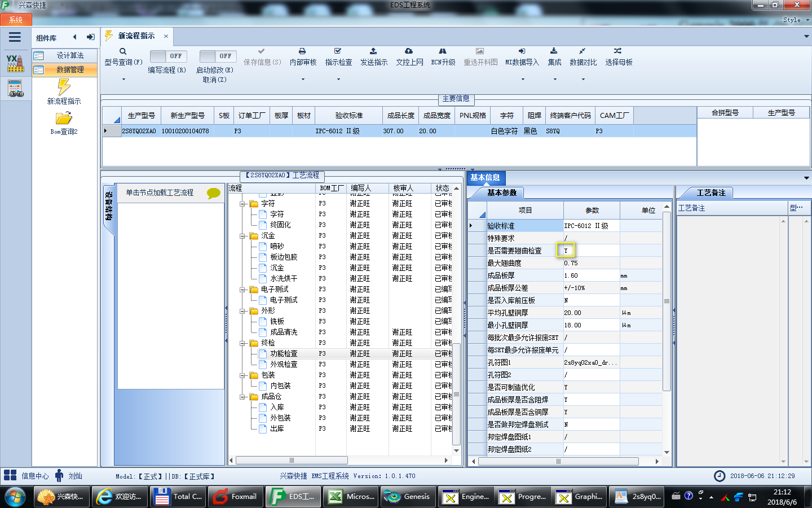Open the Style dropdown at top right

click(796, 20)
